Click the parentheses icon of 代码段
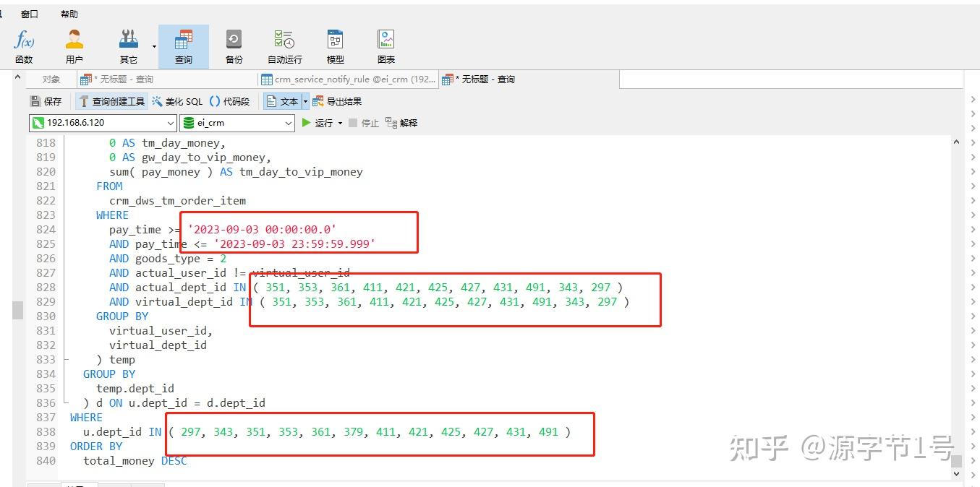This screenshot has height=487, width=980. pos(215,101)
